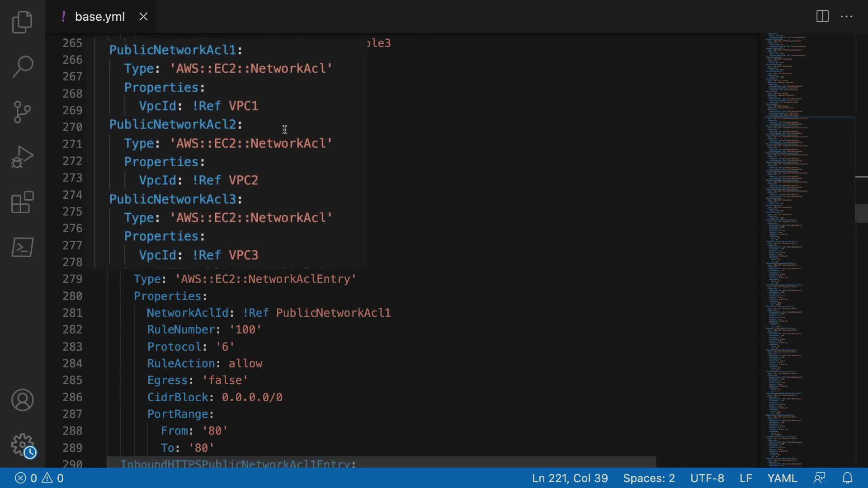Open the Search view icon
The height and width of the screenshot is (488, 868).
22,67
